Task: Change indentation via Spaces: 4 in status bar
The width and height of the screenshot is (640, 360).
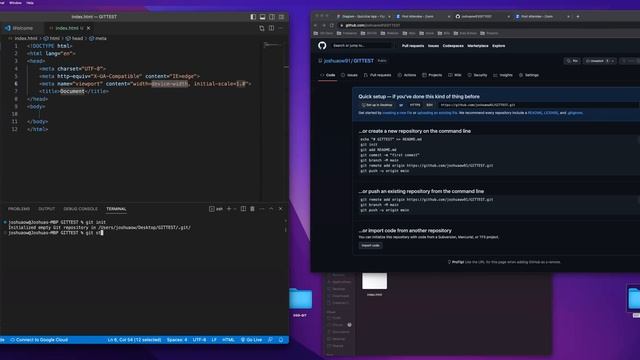Action: coord(177,340)
